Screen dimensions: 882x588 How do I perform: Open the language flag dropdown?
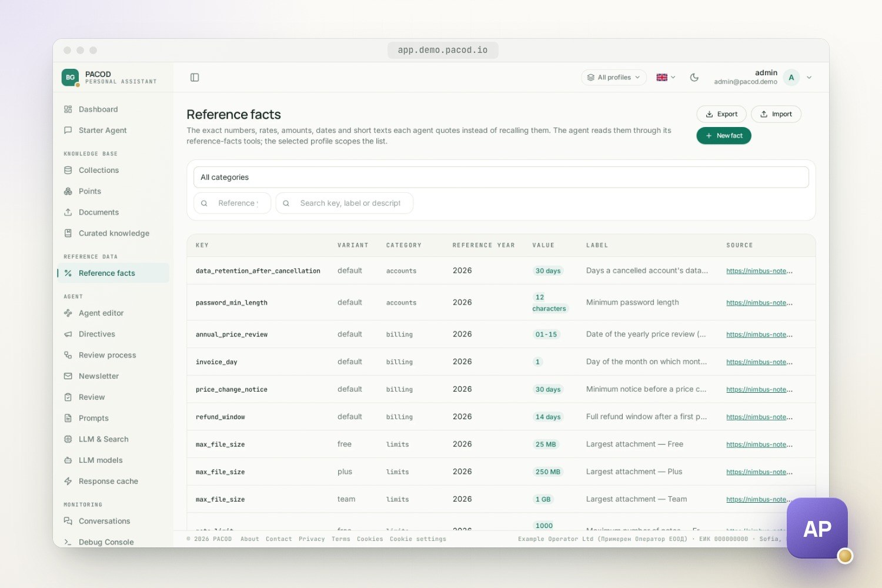(x=666, y=78)
